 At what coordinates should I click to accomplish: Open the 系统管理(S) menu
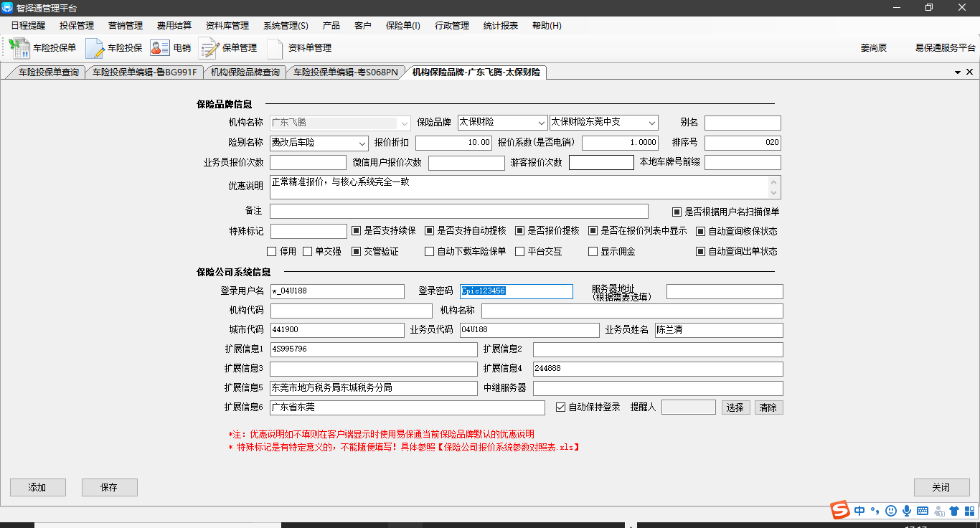pos(286,26)
